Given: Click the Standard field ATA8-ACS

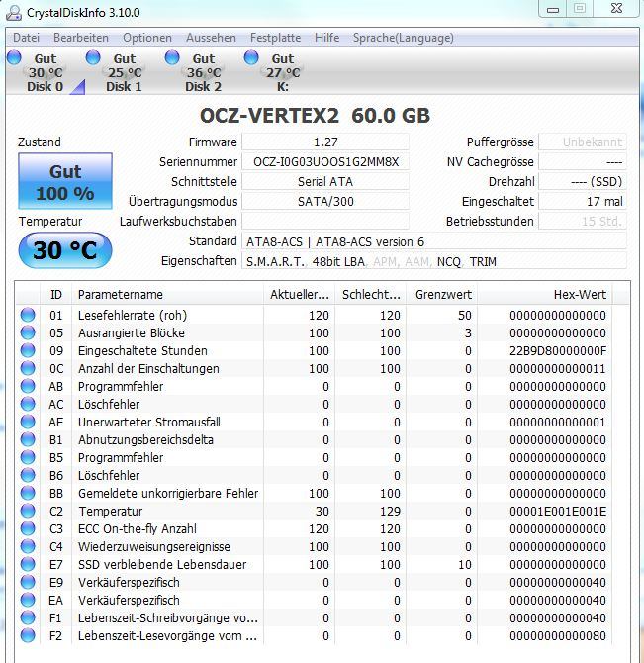Looking at the screenshot, I should 434,241.
